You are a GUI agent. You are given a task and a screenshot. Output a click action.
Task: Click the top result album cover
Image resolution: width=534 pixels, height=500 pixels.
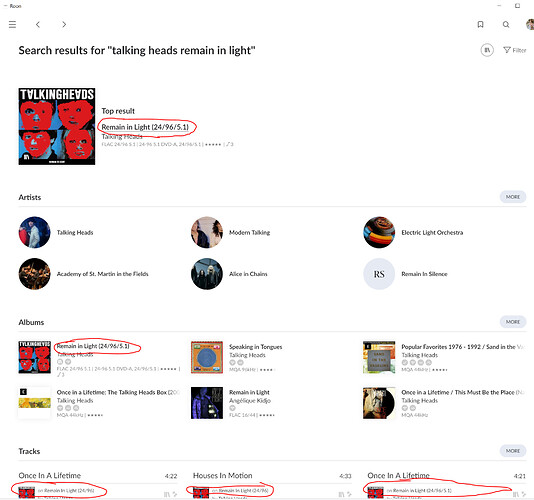pos(57,126)
